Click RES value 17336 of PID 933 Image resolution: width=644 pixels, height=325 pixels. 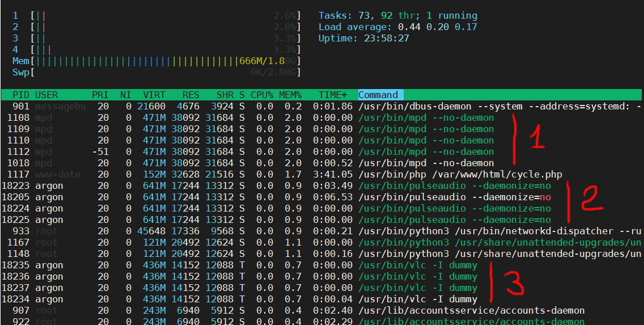point(185,231)
